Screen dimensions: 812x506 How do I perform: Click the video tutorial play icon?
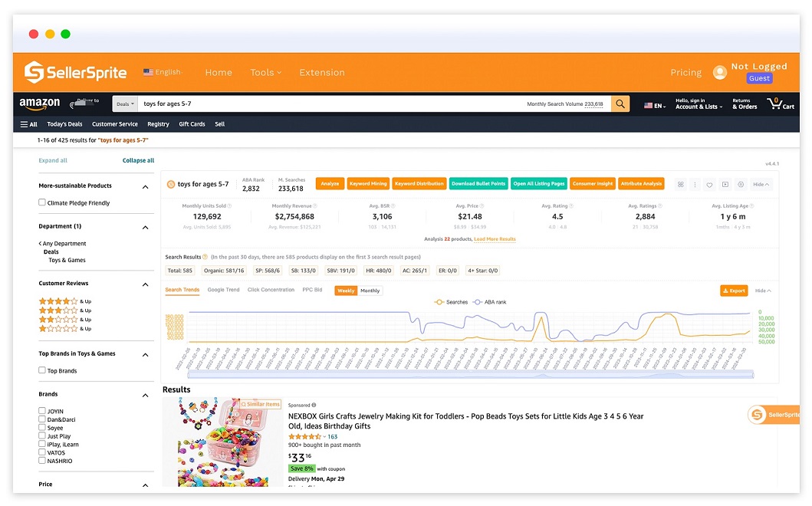coord(725,184)
